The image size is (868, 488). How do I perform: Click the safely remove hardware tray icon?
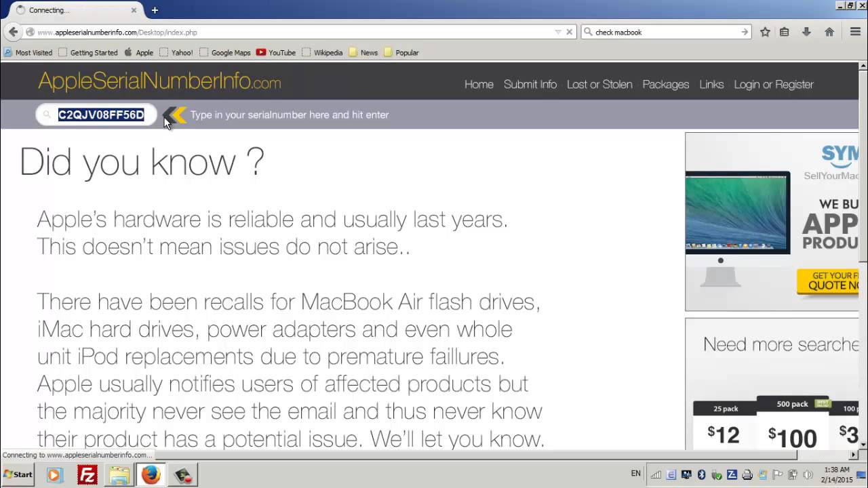(717, 474)
